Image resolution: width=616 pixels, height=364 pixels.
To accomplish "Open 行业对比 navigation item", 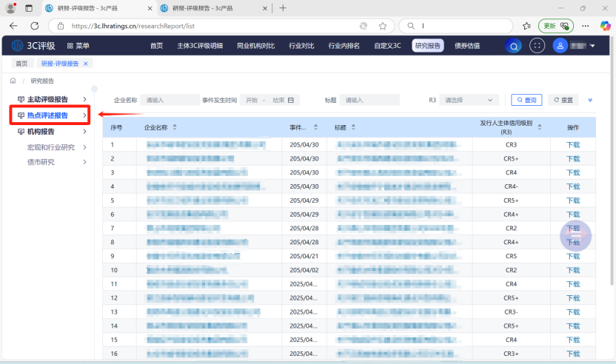I will coord(301,46).
